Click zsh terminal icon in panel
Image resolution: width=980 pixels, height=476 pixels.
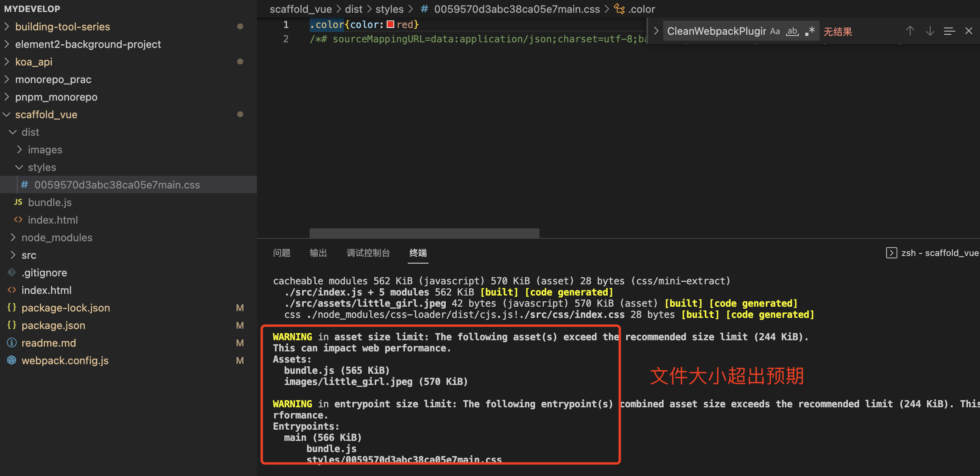click(x=891, y=253)
